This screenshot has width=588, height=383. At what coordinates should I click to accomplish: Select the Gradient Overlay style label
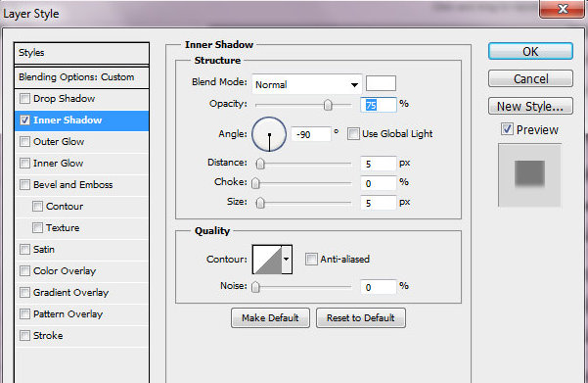70,293
